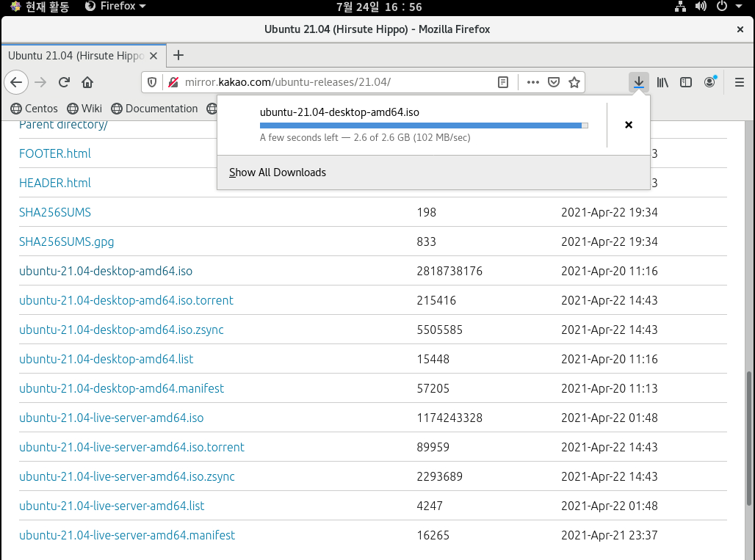Click date 2021-Apr-20 11:13
Image resolution: width=755 pixels, height=560 pixels.
[x=609, y=388]
